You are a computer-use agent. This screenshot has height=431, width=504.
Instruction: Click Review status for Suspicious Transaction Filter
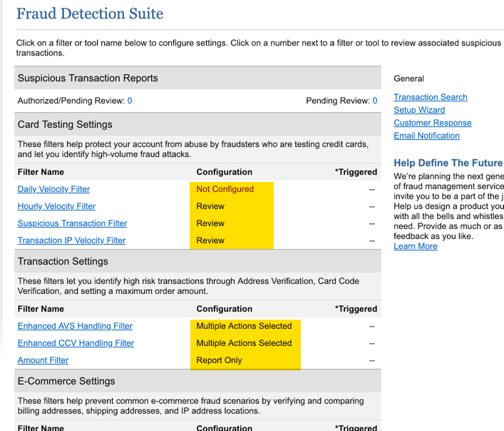click(210, 223)
